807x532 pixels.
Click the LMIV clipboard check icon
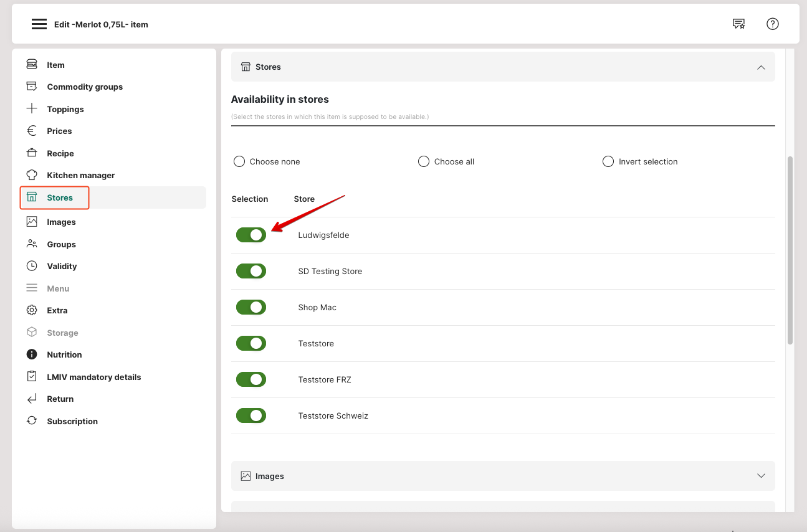pos(32,377)
